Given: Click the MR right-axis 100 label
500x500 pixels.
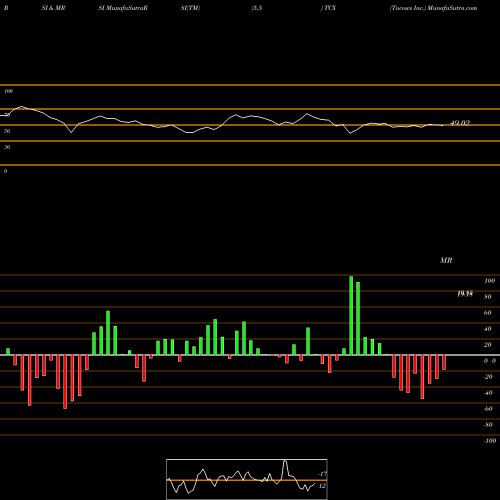Looking at the screenshot, I should 490,281.
